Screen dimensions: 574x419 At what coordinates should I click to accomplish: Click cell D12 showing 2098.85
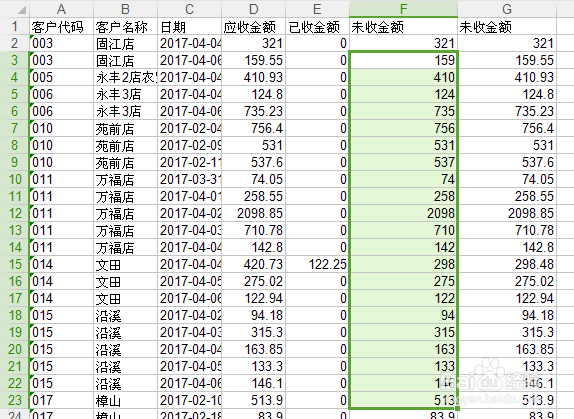coord(253,213)
